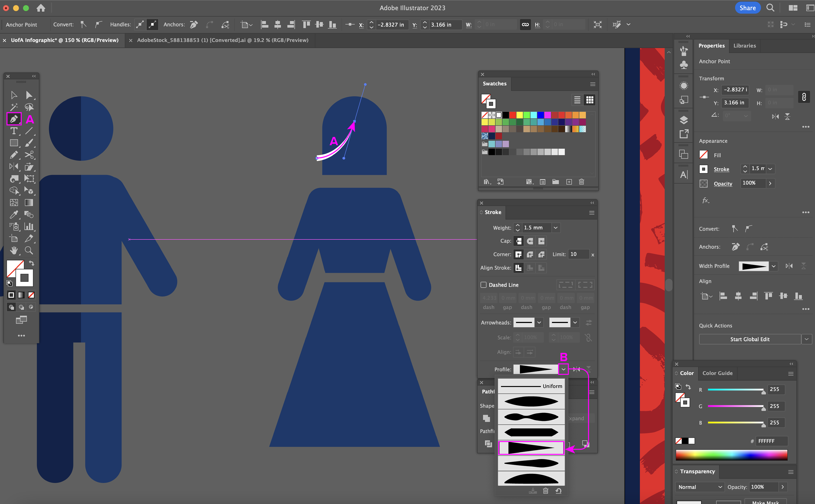Select the Rectangle tool
The height and width of the screenshot is (504, 815).
tap(14, 143)
